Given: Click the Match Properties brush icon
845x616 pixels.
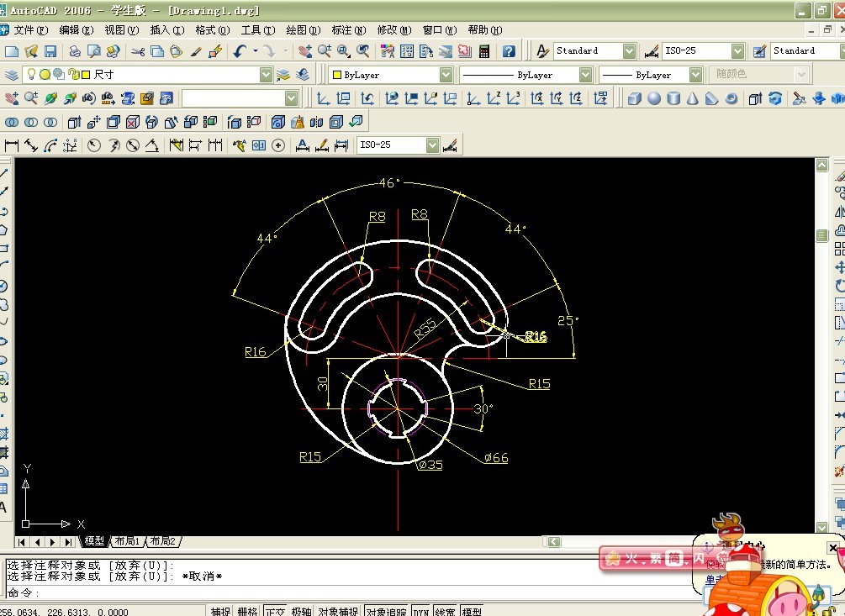Looking at the screenshot, I should [x=196, y=52].
